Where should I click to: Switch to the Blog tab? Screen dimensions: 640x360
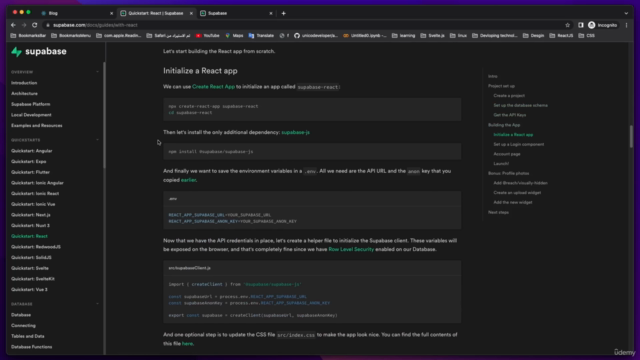point(76,13)
